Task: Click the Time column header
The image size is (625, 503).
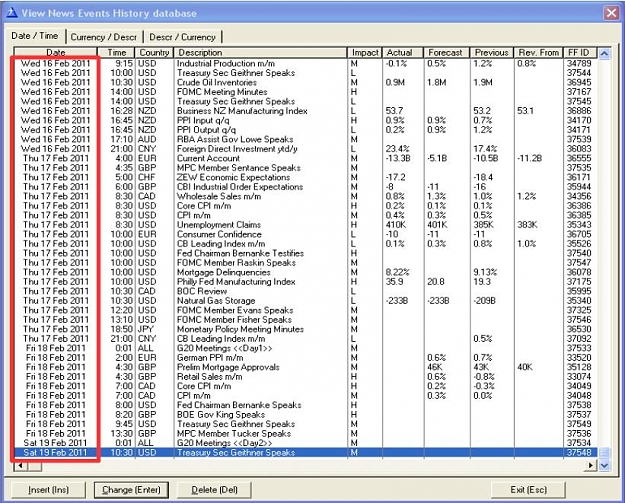Action: (x=116, y=53)
